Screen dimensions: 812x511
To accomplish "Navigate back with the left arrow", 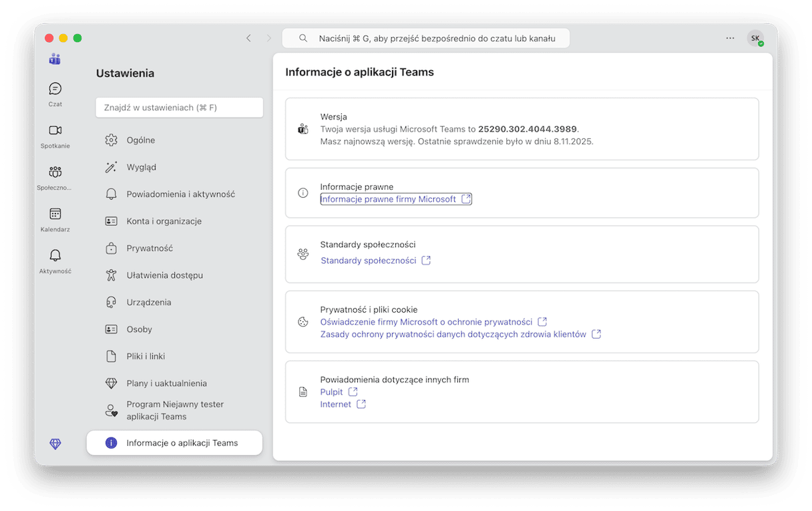I will [x=248, y=39].
